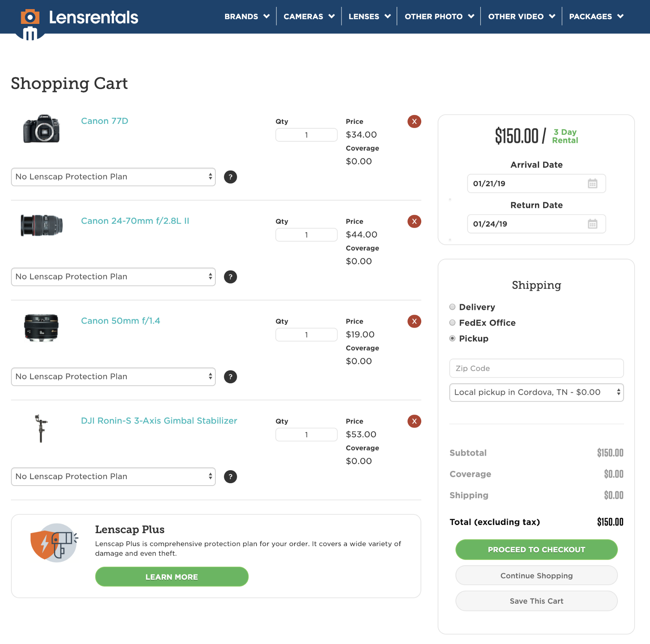The image size is (650, 644).
Task: Click Continue Shopping button
Action: 537,576
